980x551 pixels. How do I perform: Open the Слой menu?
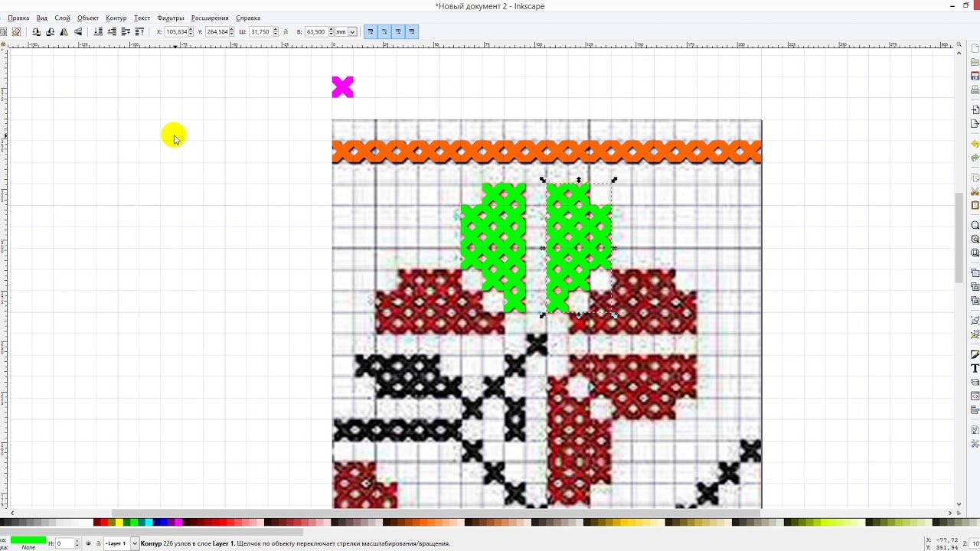[x=62, y=18]
